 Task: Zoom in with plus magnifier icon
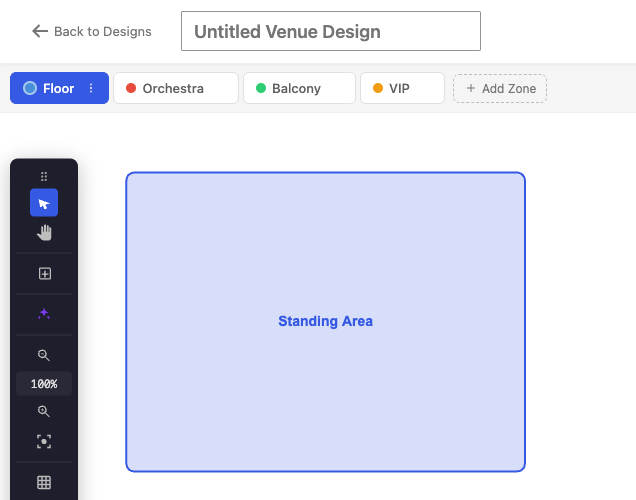tap(44, 411)
